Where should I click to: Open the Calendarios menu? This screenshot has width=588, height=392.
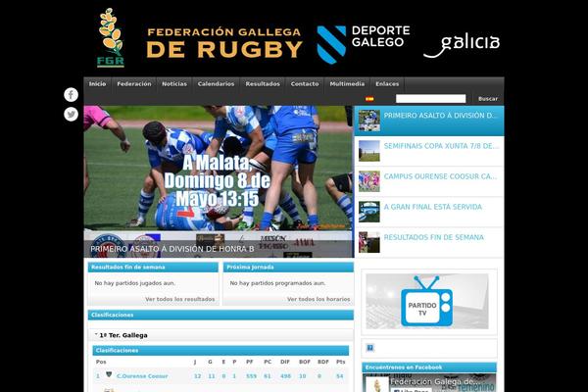coord(216,84)
